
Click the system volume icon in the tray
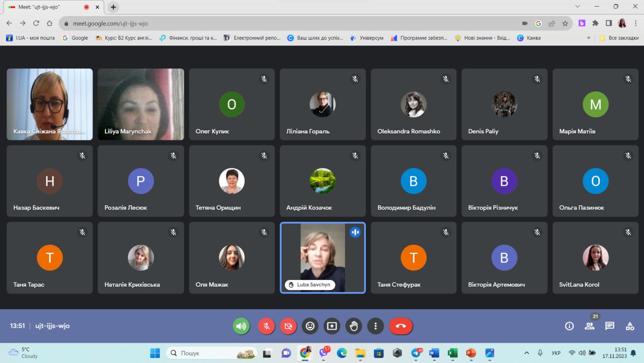point(582,353)
